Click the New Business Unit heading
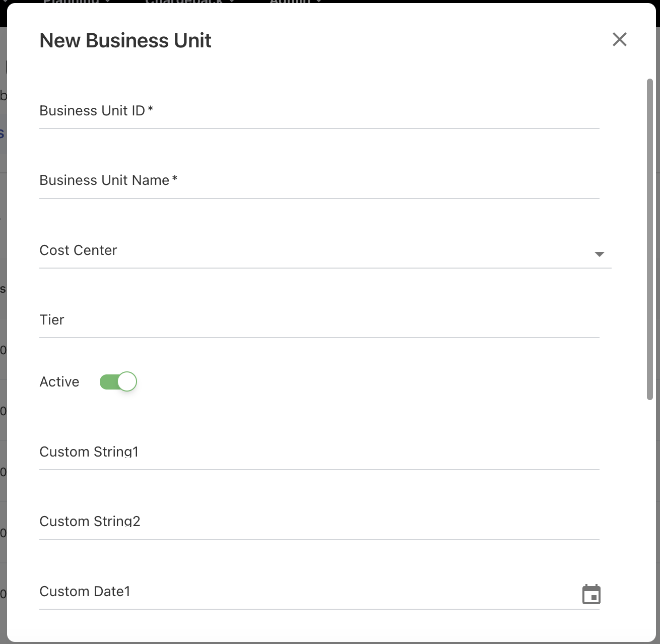The image size is (660, 644). [125, 41]
